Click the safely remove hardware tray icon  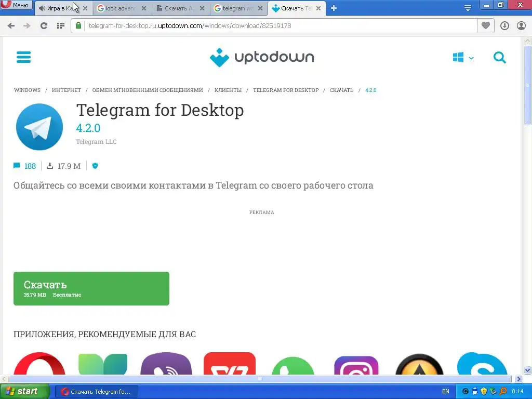(x=494, y=392)
